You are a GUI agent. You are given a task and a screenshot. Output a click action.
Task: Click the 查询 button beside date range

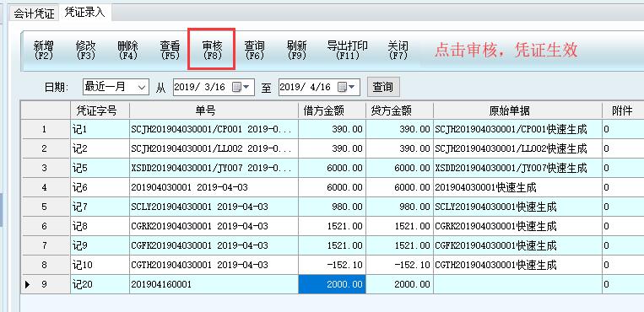click(383, 87)
